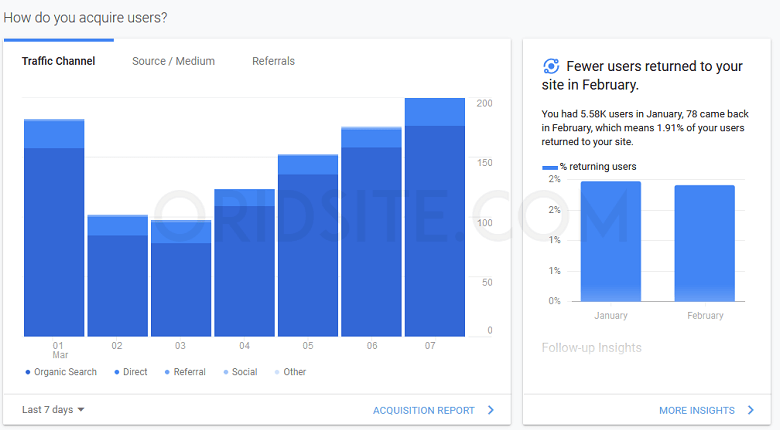This screenshot has width=780, height=430.
Task: Click the Social legend dot
Action: 226,372
